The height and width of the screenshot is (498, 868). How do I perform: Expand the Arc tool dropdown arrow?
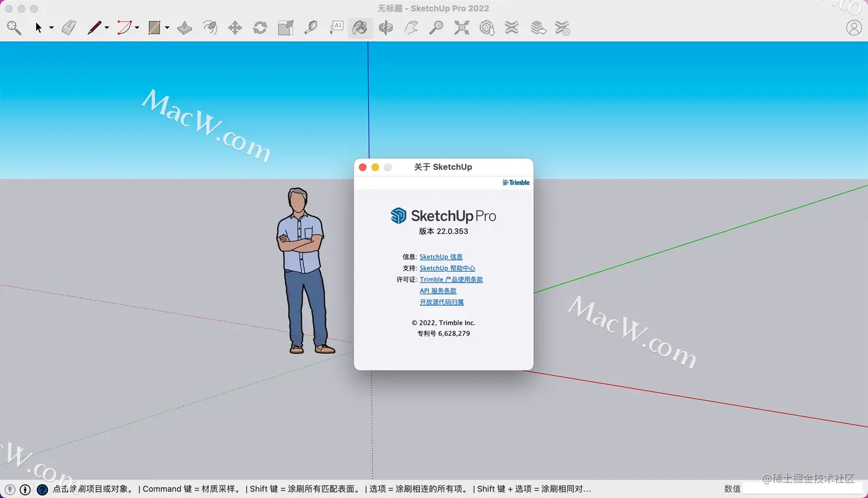click(x=137, y=28)
